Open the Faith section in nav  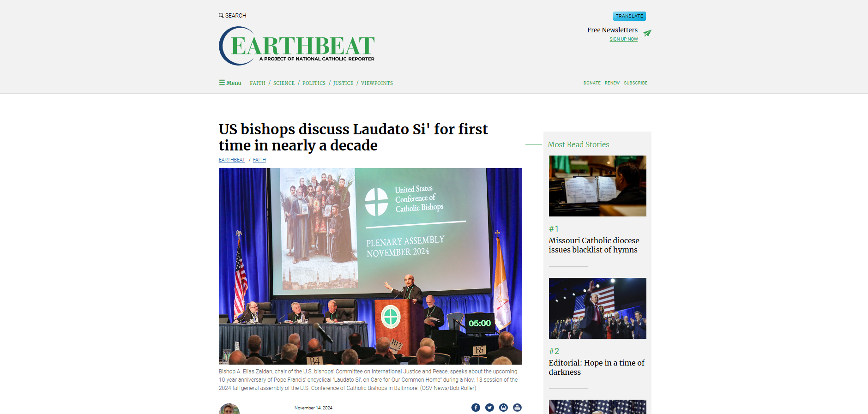point(258,83)
